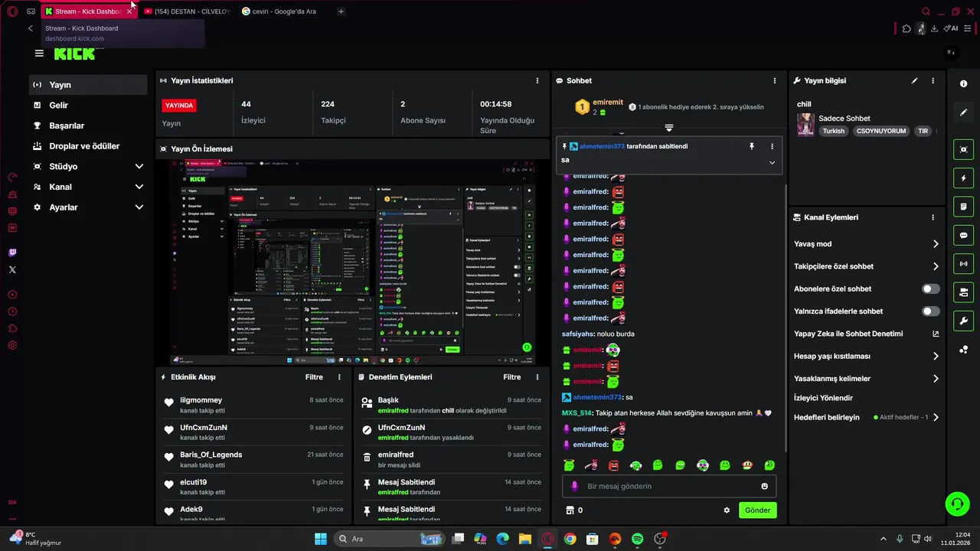Open Takipçilere özel sohbet options arrow

[936, 266]
